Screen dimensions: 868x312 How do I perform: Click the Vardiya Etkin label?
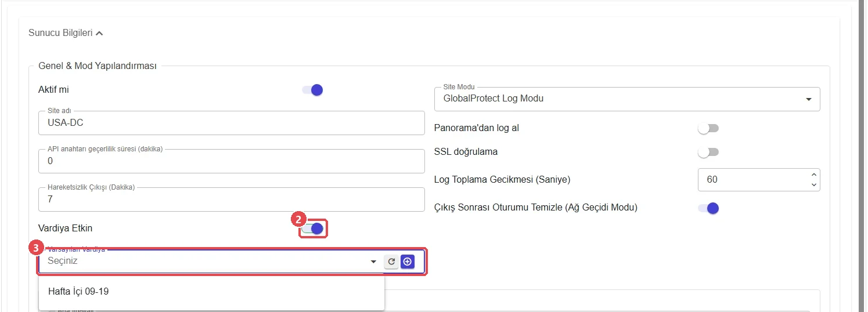(65, 228)
